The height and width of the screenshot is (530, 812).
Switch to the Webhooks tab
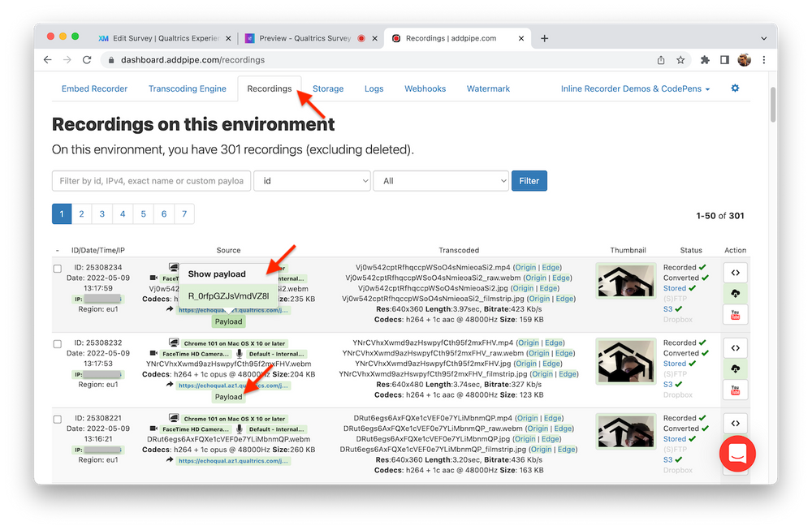(x=425, y=88)
